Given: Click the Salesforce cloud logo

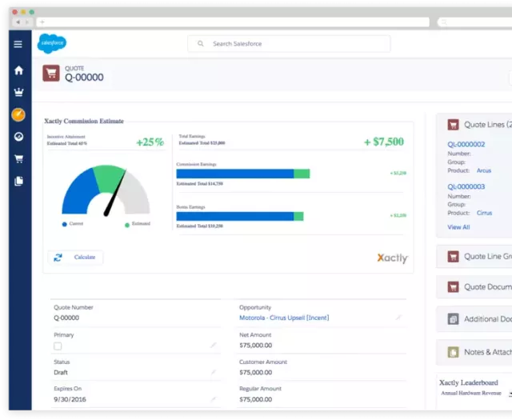Looking at the screenshot, I should coord(52,44).
